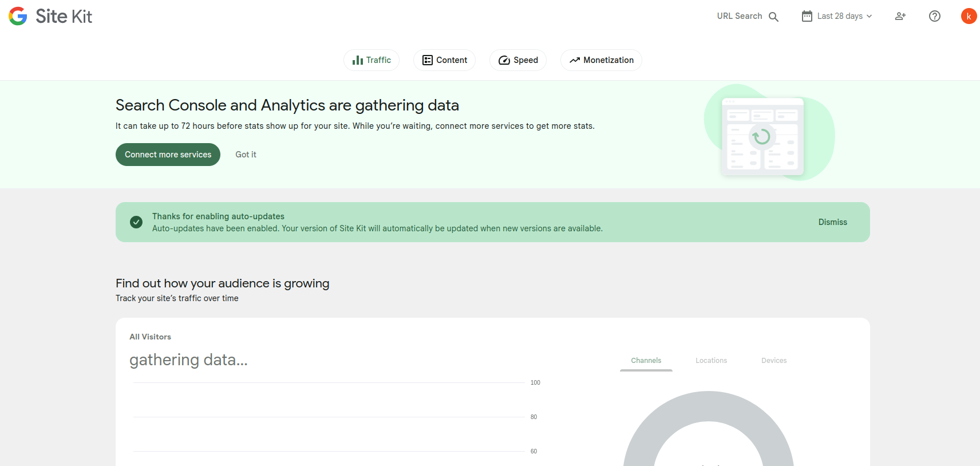Open the user account avatar

click(x=968, y=16)
